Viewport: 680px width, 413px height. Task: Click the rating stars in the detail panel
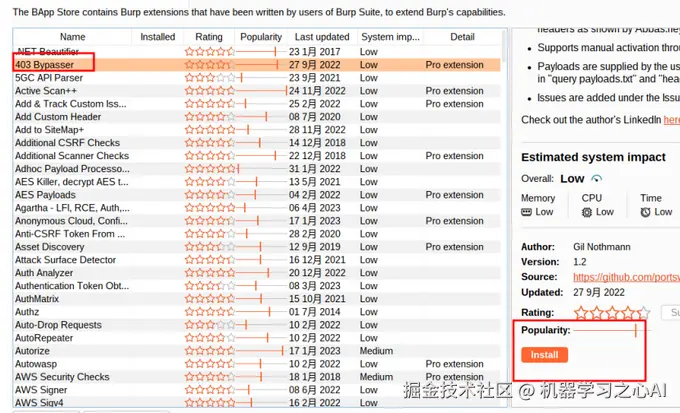tap(612, 312)
